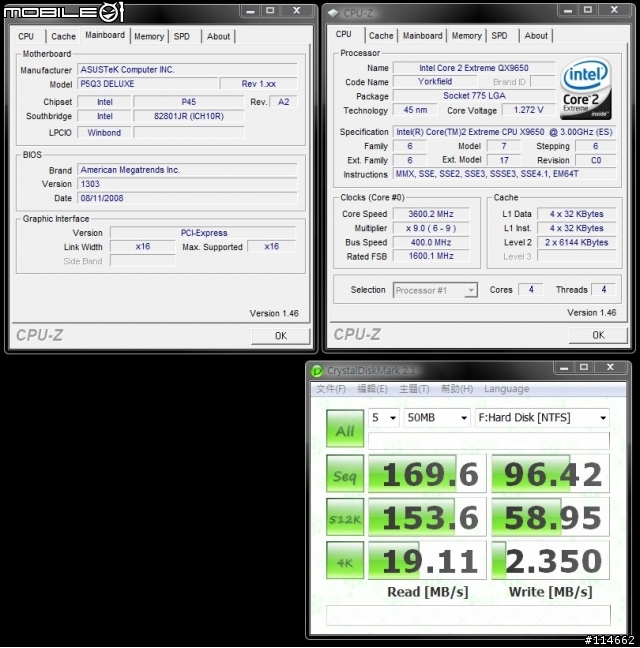Open About tab in right CPU-Z window

(536, 36)
